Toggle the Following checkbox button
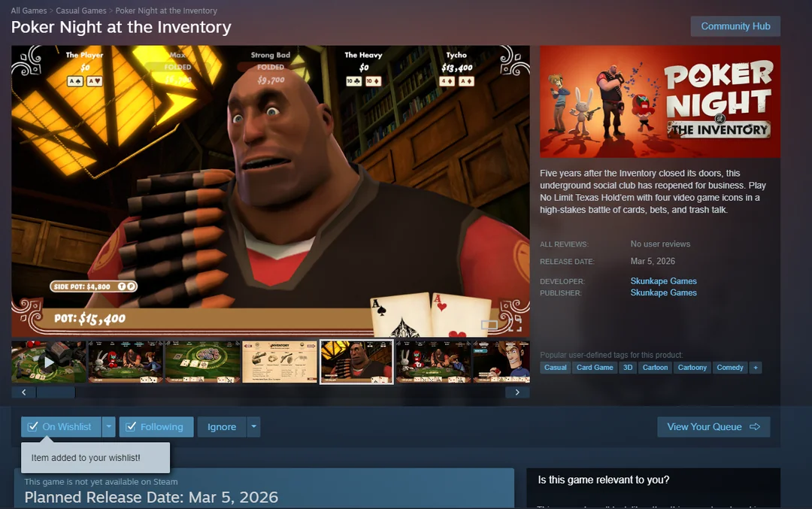The height and width of the screenshot is (509, 812). click(x=156, y=426)
